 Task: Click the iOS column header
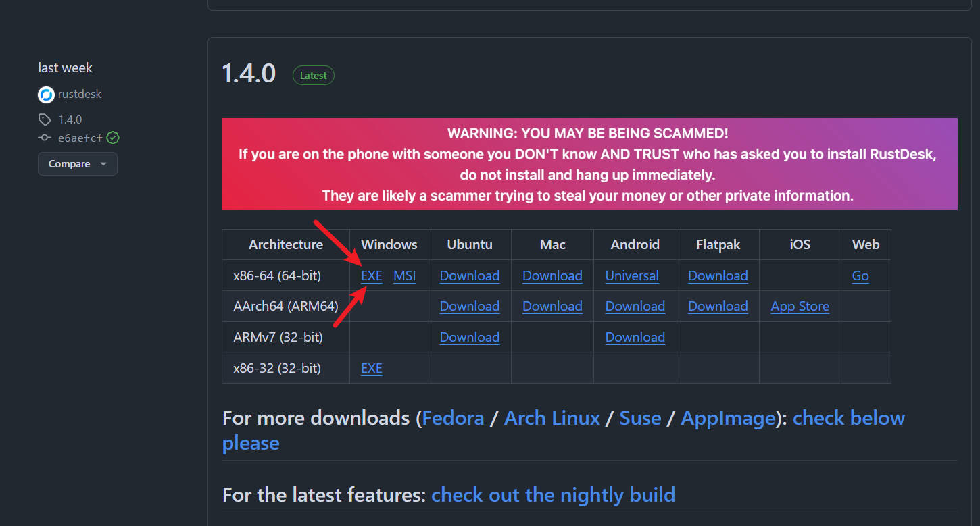tap(800, 244)
